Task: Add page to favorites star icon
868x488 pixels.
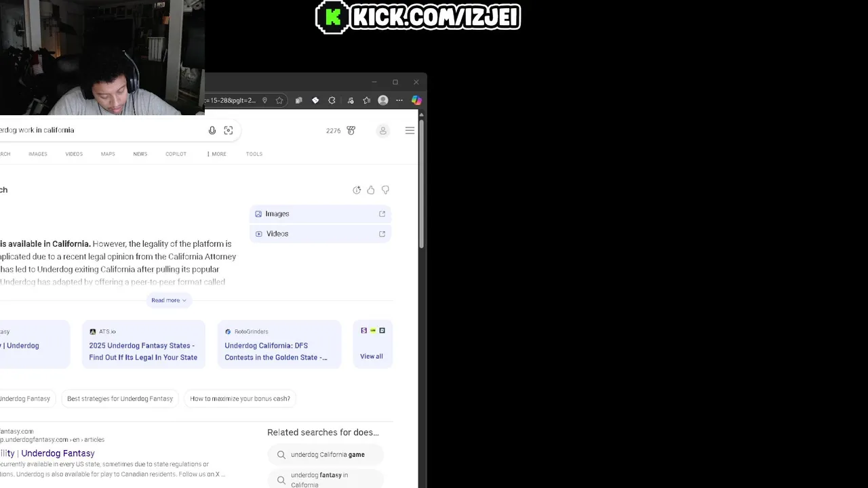Action: point(279,100)
